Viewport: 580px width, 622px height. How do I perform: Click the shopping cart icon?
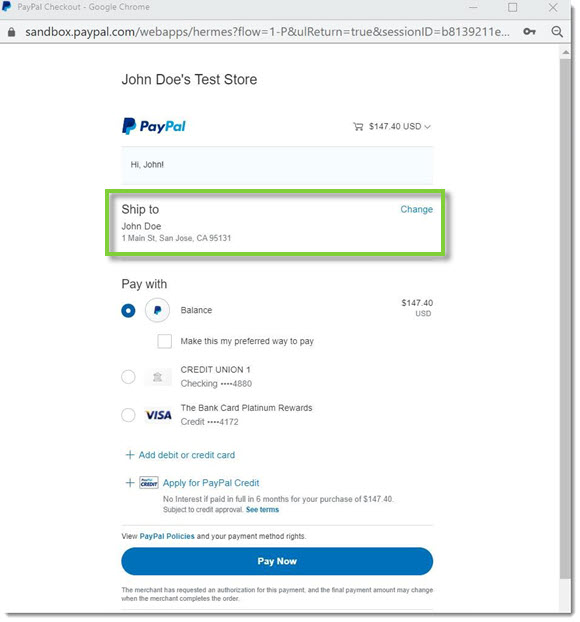click(358, 127)
